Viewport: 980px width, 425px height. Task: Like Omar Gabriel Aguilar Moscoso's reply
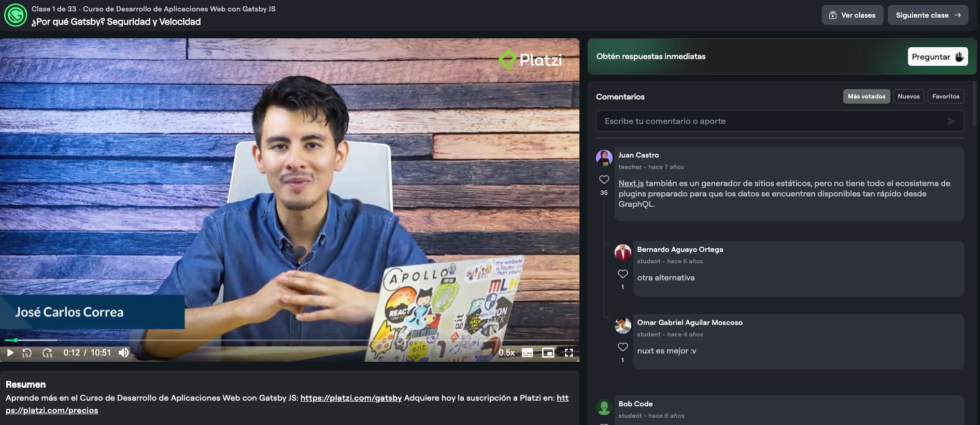622,347
